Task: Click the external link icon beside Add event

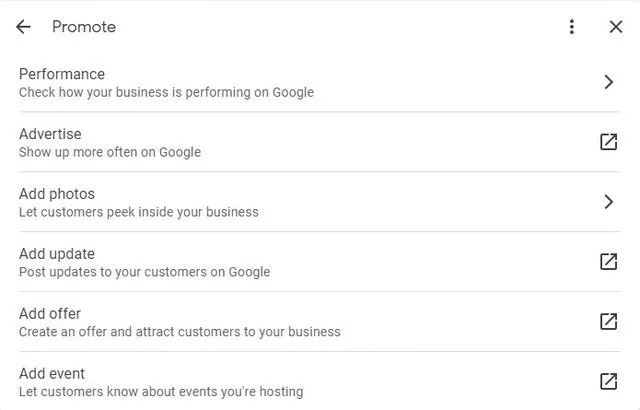Action: pos(608,381)
